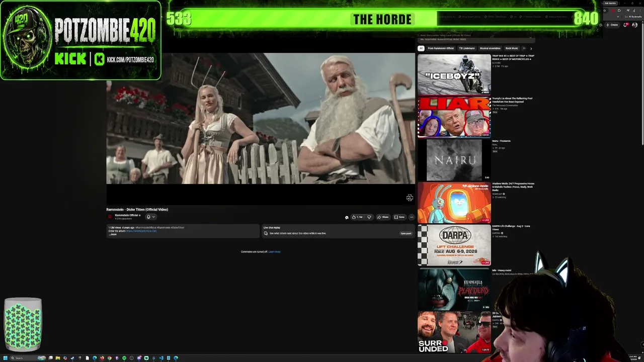Open the Nairu - Finsternis video title

click(501, 141)
